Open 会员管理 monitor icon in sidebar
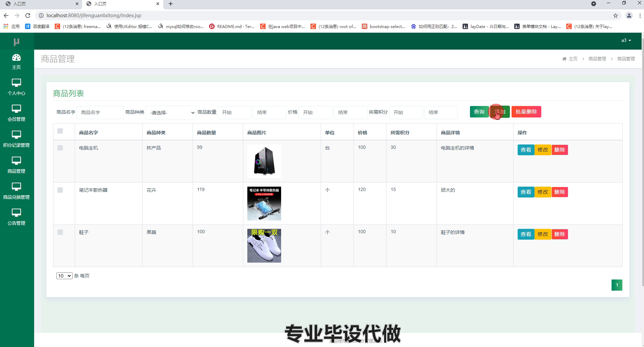The width and height of the screenshot is (644, 347). (x=16, y=109)
